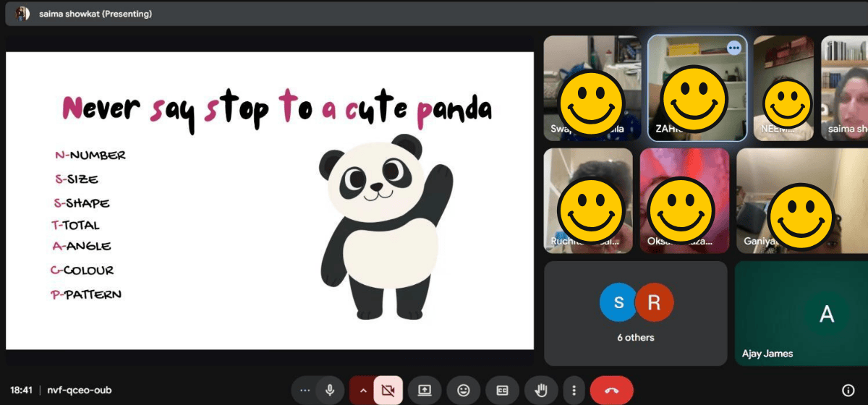The height and width of the screenshot is (405, 868).
Task: Toggle closed captions
Action: click(x=502, y=391)
